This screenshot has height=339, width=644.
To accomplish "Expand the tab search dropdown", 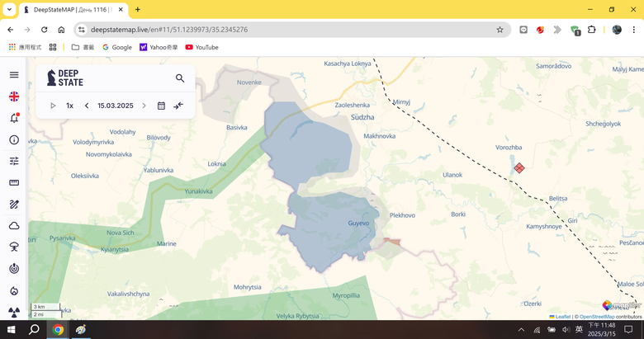I will (x=9, y=9).
